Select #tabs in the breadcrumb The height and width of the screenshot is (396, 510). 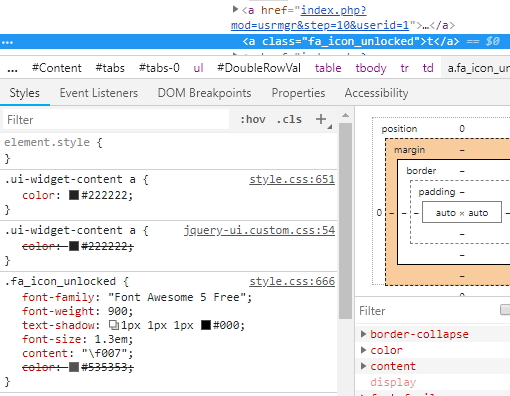coord(110,68)
